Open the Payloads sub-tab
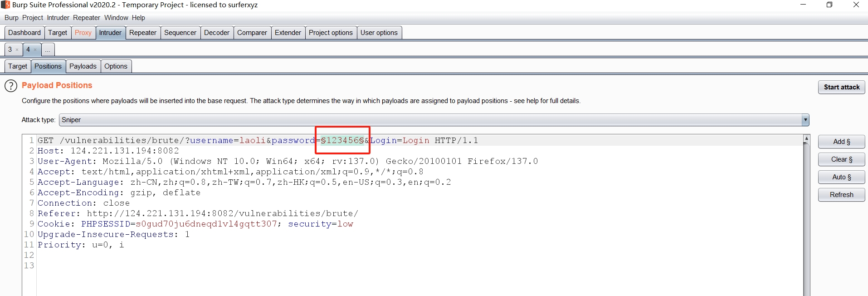 [x=83, y=66]
